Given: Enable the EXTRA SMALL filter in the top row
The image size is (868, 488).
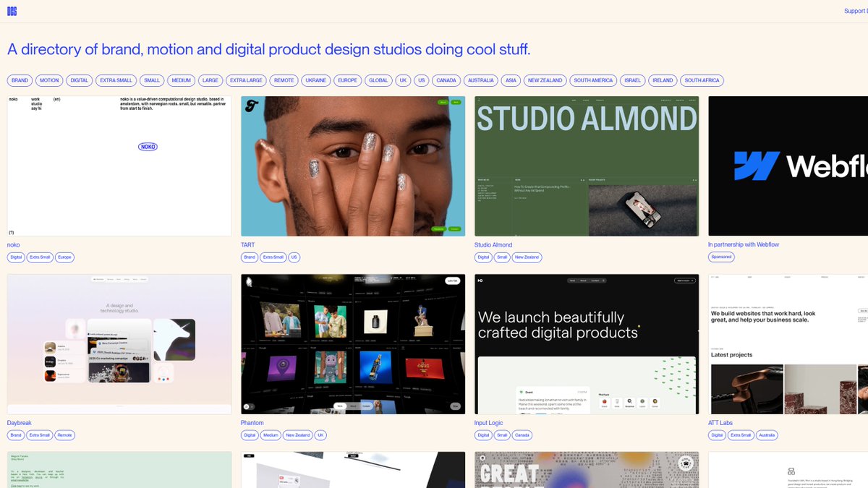Looking at the screenshot, I should (x=116, y=80).
